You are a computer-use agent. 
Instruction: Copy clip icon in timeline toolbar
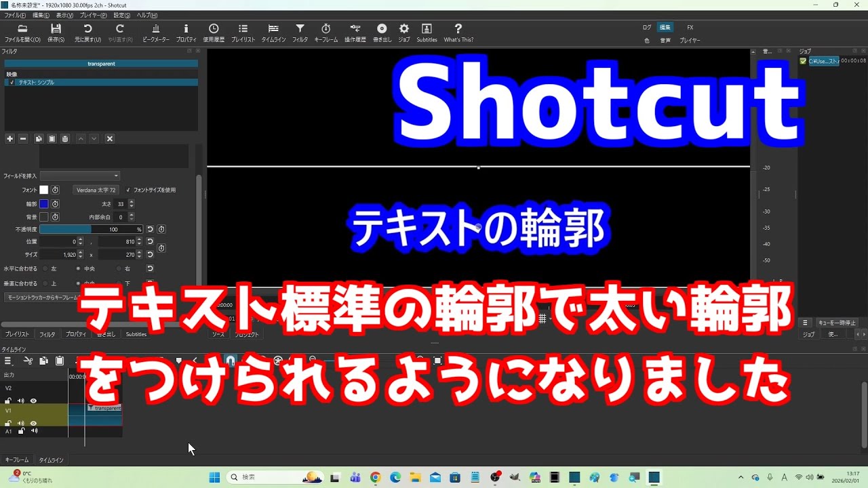point(43,361)
